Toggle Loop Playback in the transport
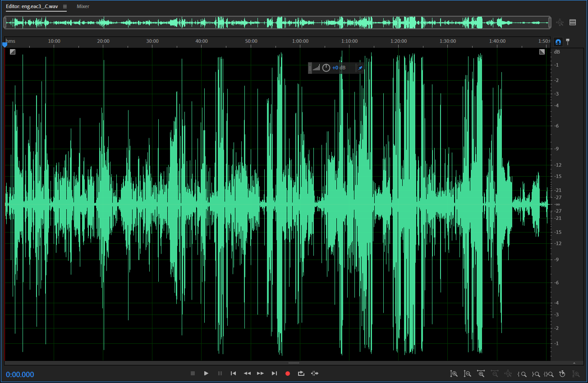588x383 pixels. (x=301, y=374)
